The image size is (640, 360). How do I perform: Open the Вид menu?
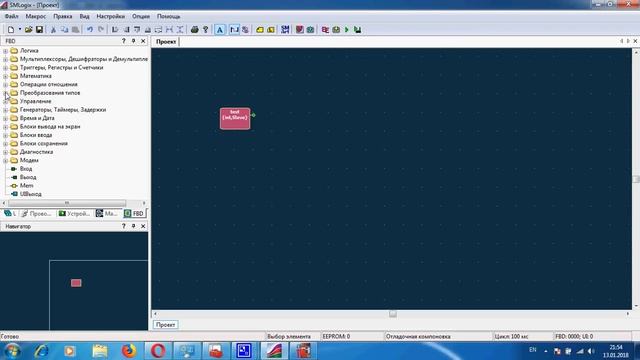[84, 16]
